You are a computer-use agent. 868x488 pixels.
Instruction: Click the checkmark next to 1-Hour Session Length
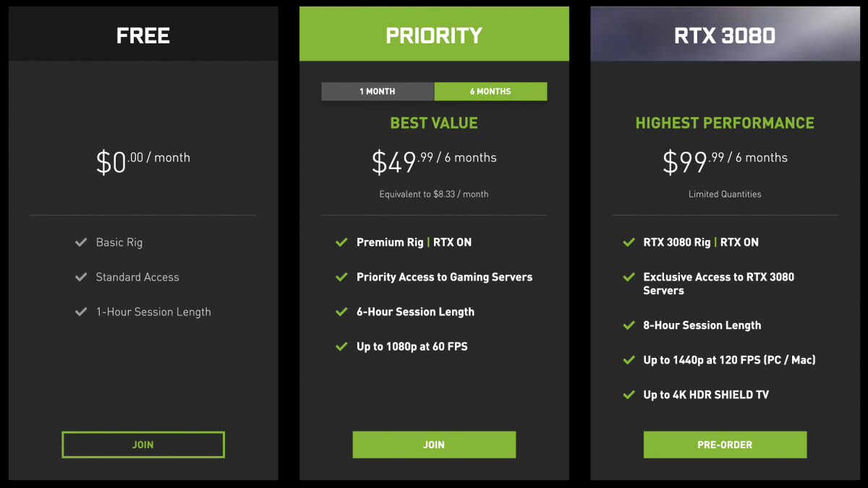click(x=81, y=312)
